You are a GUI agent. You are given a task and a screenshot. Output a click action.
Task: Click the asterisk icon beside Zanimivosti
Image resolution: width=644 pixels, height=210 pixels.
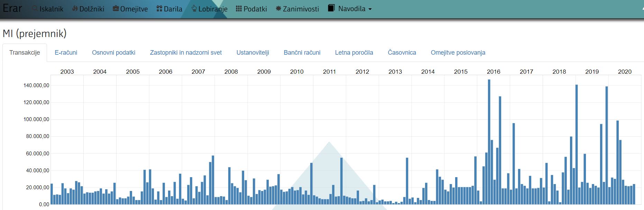[x=278, y=8]
